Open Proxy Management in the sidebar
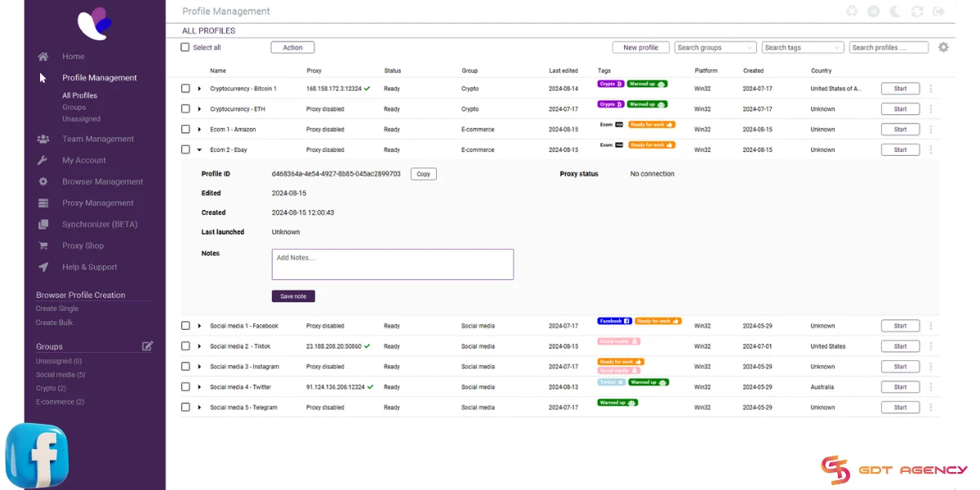The image size is (980, 490). coord(98,203)
